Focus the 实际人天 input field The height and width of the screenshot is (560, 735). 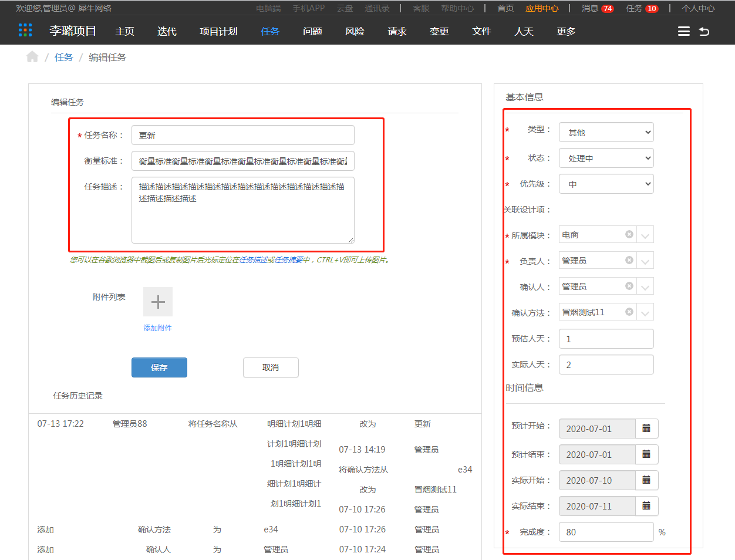pyautogui.click(x=606, y=365)
